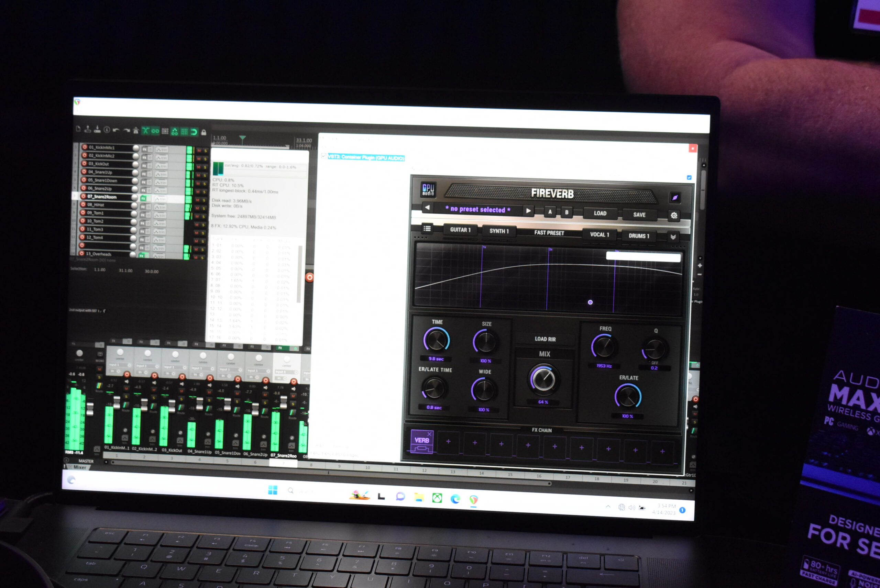This screenshot has height=588, width=880.
Task: Adjust the TIME knob in Fireverb
Action: tap(436, 340)
